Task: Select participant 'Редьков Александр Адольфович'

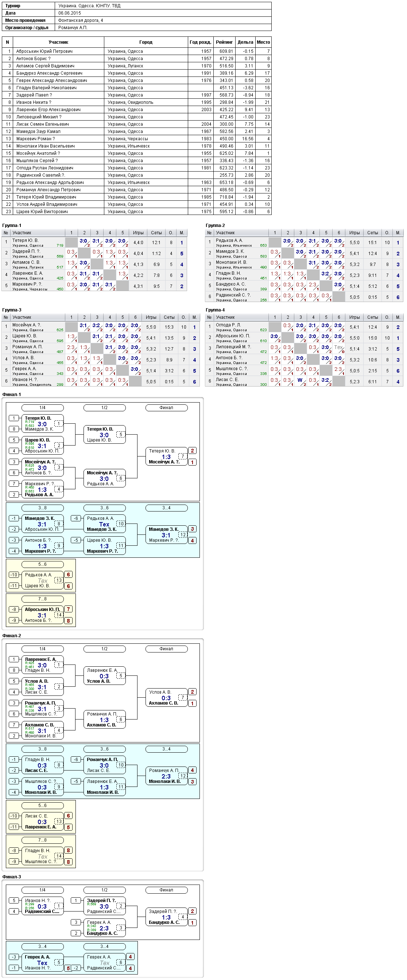Action: [x=50, y=183]
